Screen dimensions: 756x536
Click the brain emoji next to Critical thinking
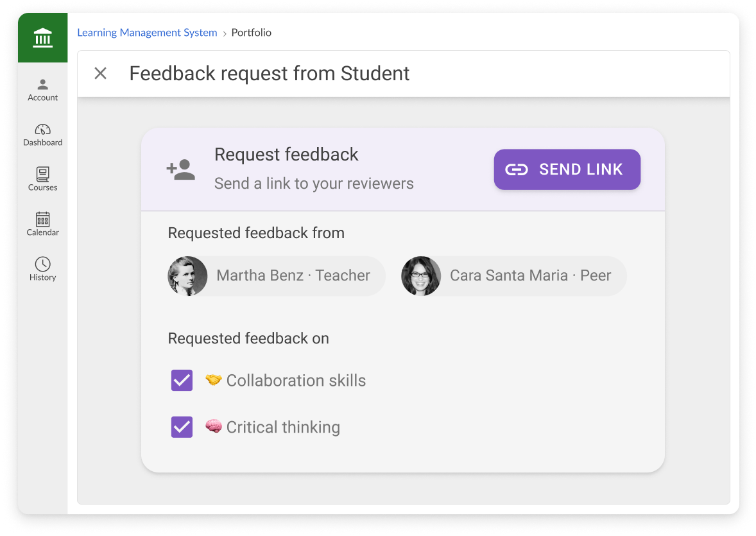(214, 427)
